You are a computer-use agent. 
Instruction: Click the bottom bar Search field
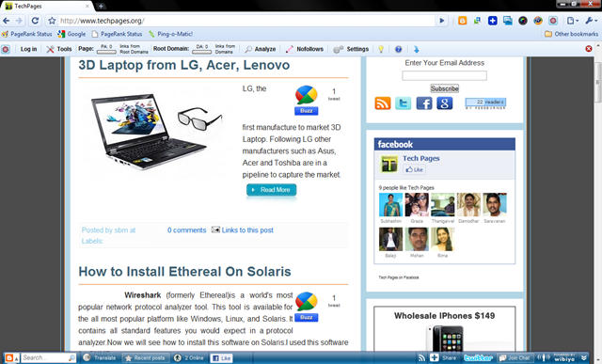(45, 357)
